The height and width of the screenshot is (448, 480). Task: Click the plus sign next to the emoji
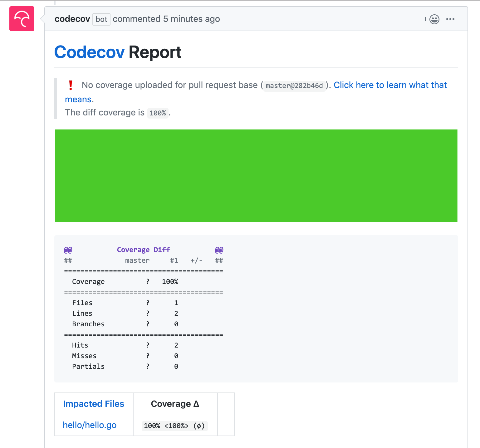pos(425,19)
